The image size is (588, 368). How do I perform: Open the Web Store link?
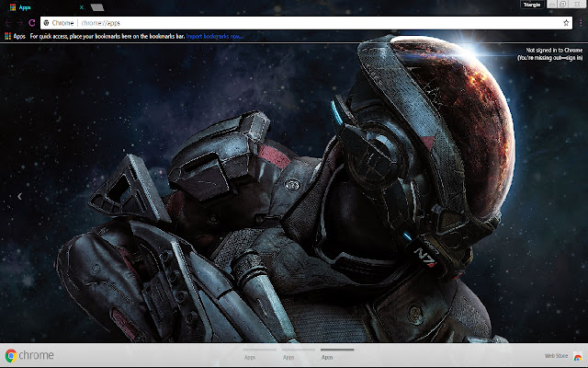pyautogui.click(x=556, y=356)
